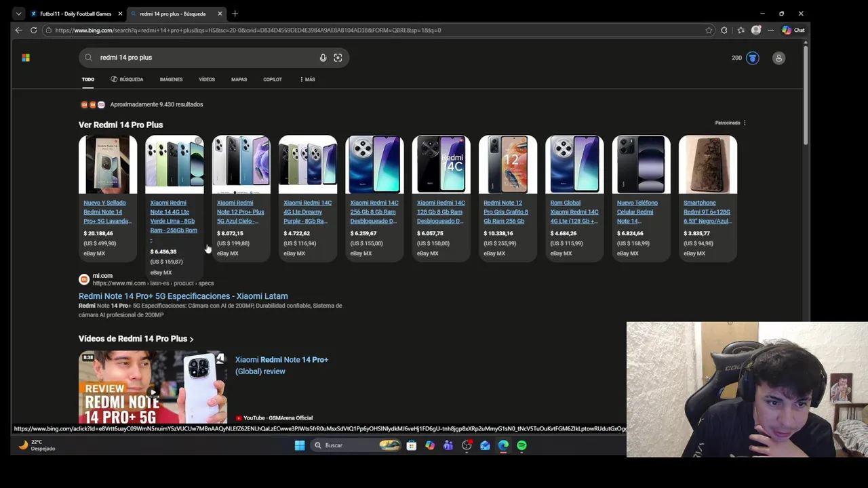Switch to VÍDEOS tab
Image resolution: width=868 pixels, height=488 pixels.
click(x=207, y=79)
